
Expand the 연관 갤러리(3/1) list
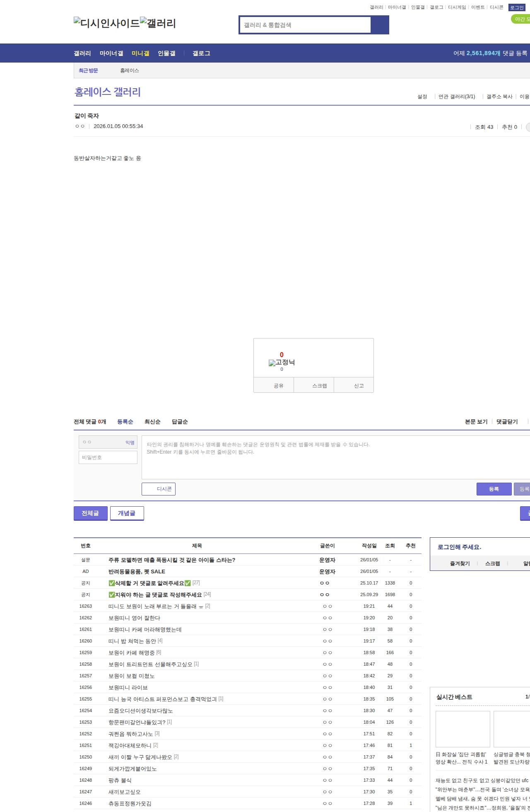[x=457, y=97]
